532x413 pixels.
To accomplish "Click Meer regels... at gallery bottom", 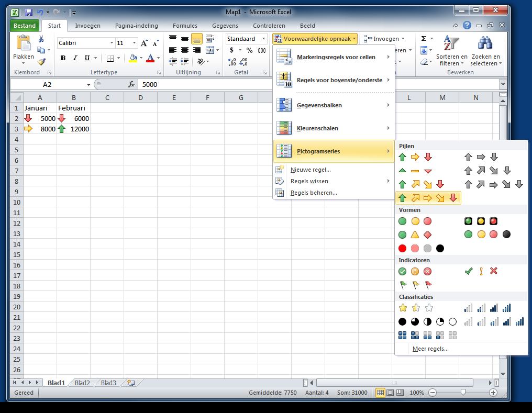I will [430, 349].
